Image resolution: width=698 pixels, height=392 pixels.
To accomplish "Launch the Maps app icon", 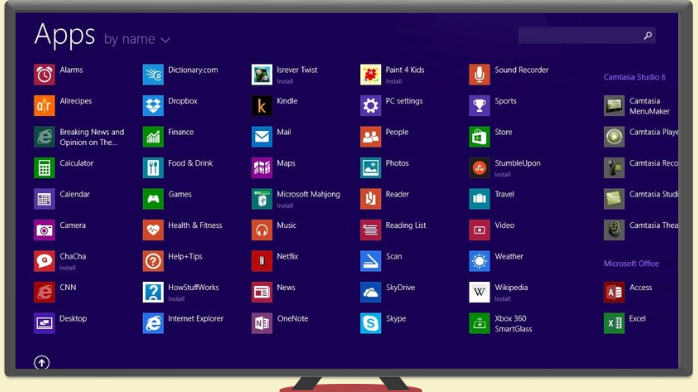I will [x=262, y=168].
